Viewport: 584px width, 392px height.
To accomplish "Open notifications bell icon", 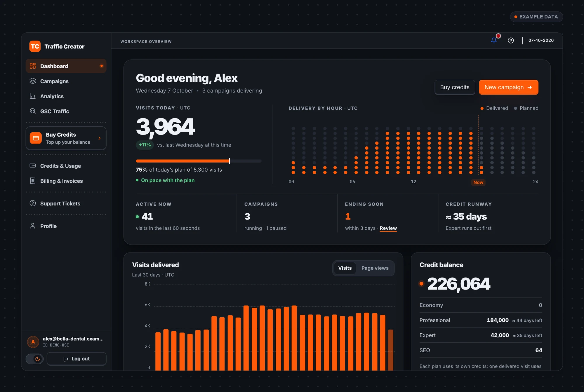I will point(494,40).
